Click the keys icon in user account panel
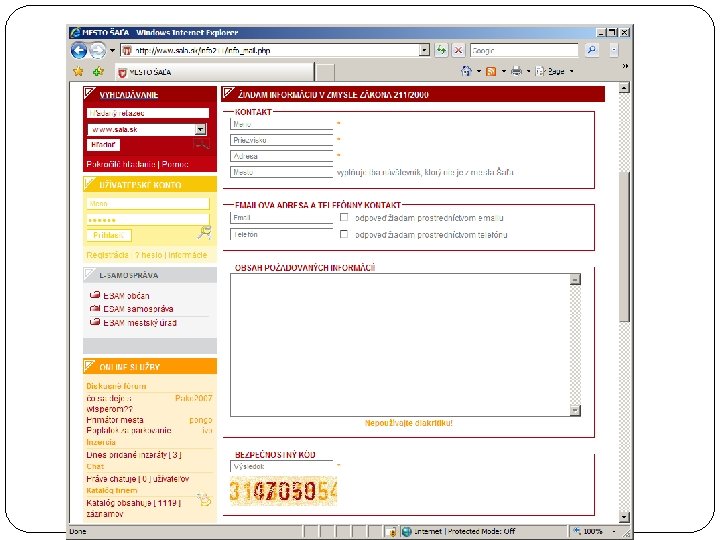This screenshot has height=540, width=720. click(204, 232)
